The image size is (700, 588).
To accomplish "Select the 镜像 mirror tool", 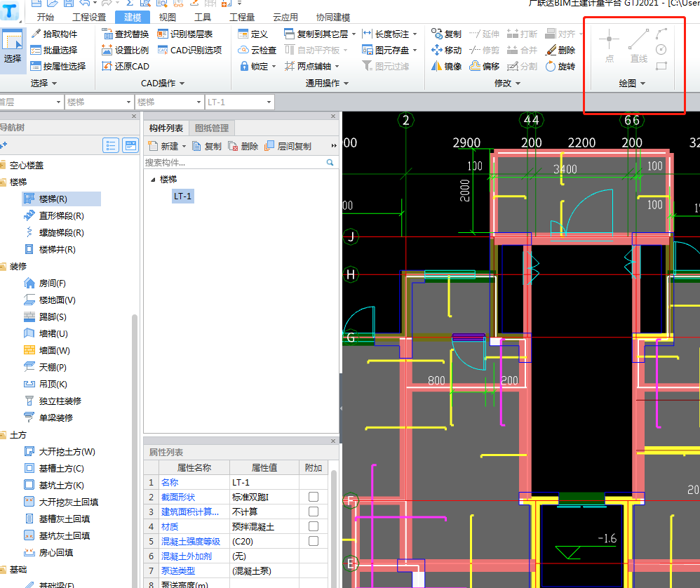I will tap(446, 66).
